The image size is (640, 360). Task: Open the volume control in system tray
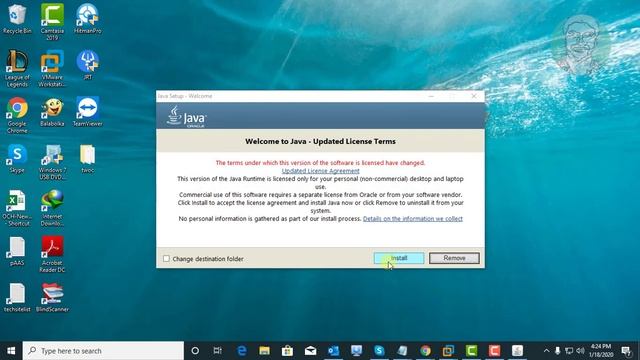point(580,351)
